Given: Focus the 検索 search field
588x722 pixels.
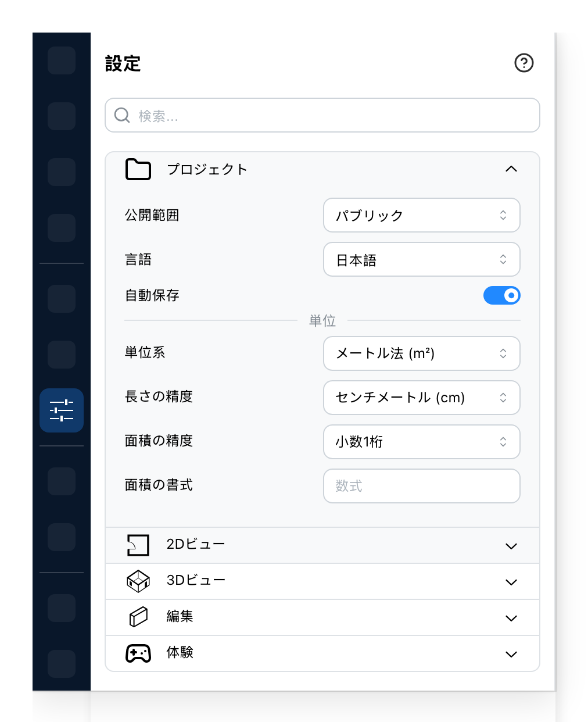Looking at the screenshot, I should (x=322, y=115).
